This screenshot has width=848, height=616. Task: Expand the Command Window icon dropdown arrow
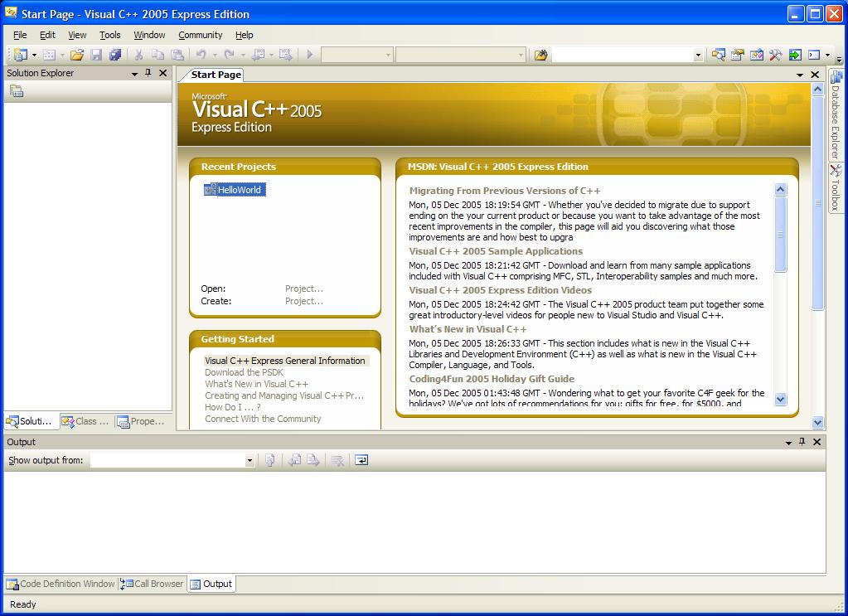[827, 55]
